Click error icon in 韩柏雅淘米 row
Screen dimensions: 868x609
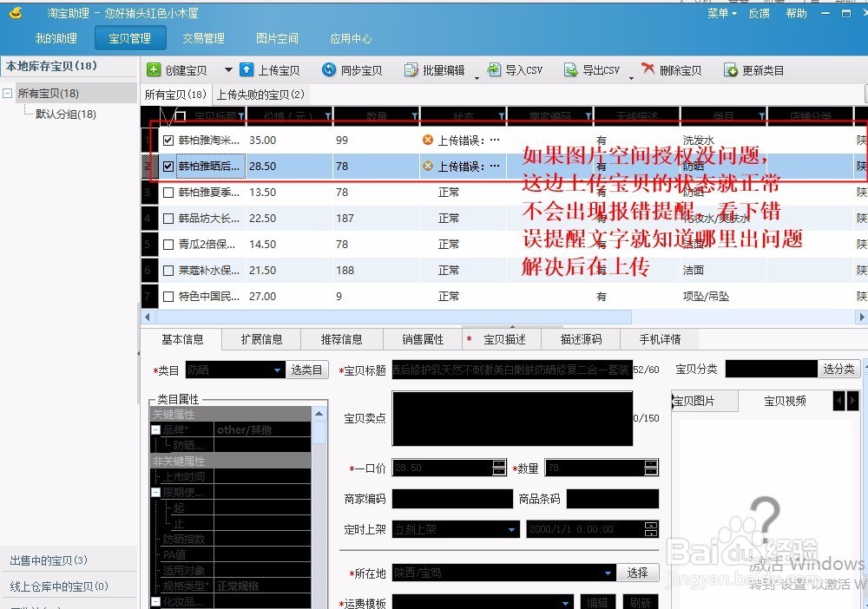click(427, 140)
